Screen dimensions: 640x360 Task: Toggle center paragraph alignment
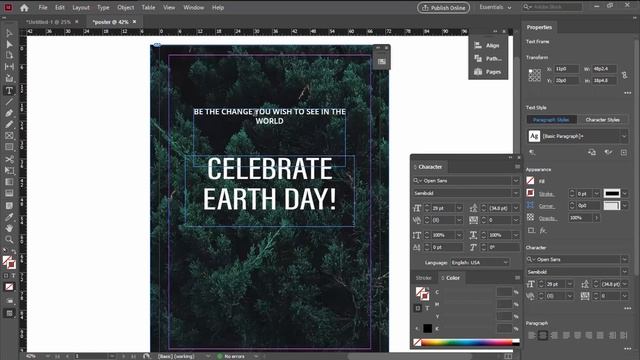click(x=542, y=336)
